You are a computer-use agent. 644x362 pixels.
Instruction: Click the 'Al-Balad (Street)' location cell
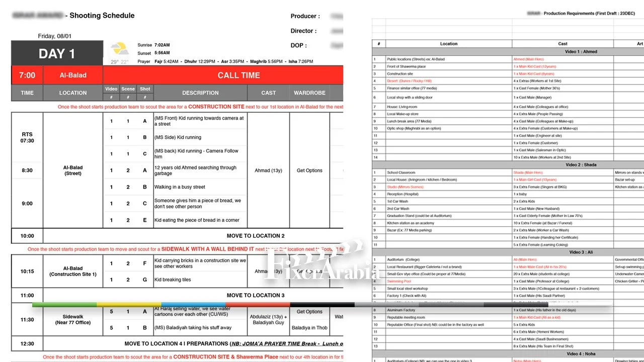pyautogui.click(x=73, y=170)
